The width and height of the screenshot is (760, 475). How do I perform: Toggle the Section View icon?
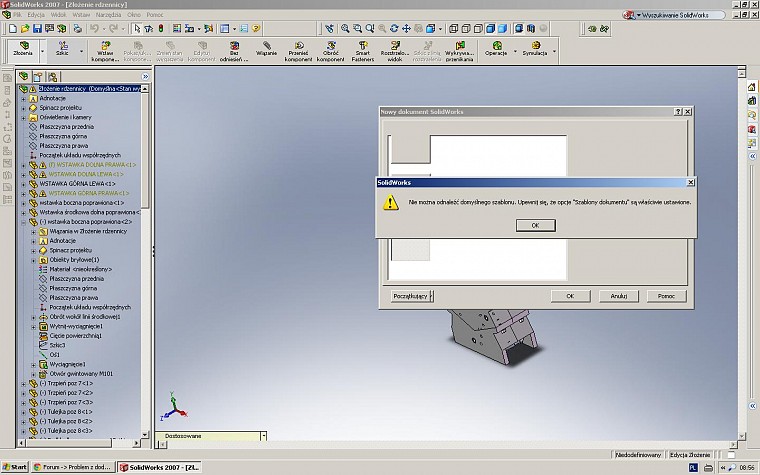click(x=531, y=29)
